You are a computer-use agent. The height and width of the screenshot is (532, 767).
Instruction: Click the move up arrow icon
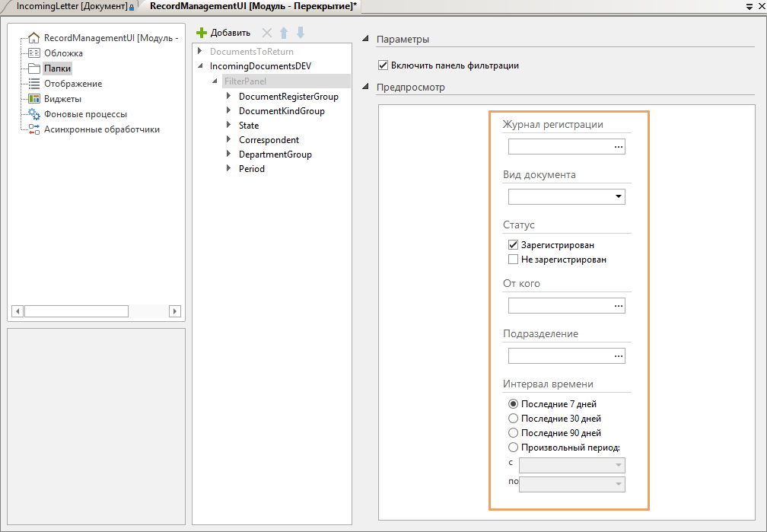point(284,33)
